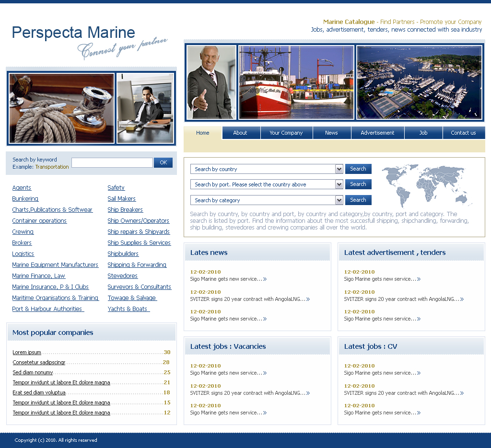Screen dimensions: 491x448
Task: Open Shipping & Forwarding link
Action: point(137,264)
